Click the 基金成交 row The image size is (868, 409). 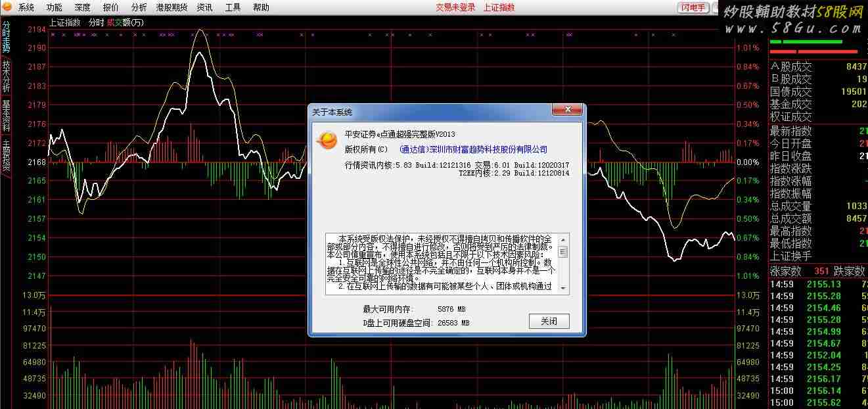tap(818, 104)
